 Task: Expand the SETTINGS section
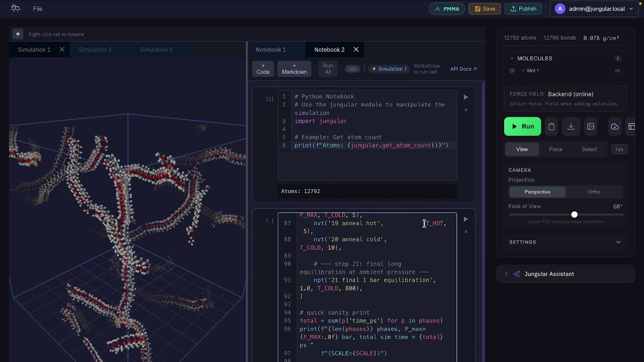coord(566,242)
